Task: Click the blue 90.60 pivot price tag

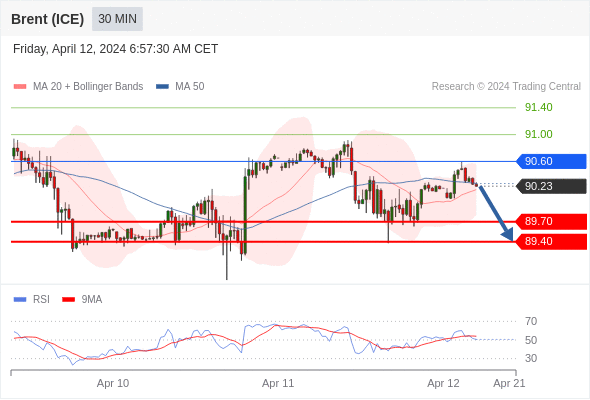Action: [x=550, y=161]
